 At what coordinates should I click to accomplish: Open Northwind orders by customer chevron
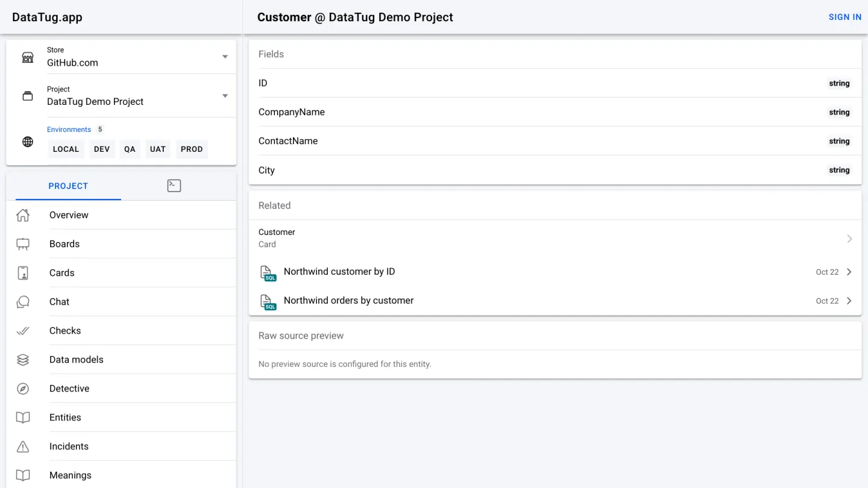pyautogui.click(x=849, y=301)
